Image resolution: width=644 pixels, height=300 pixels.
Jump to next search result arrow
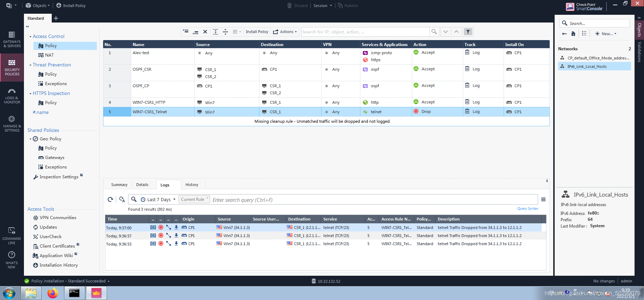pyautogui.click(x=446, y=32)
